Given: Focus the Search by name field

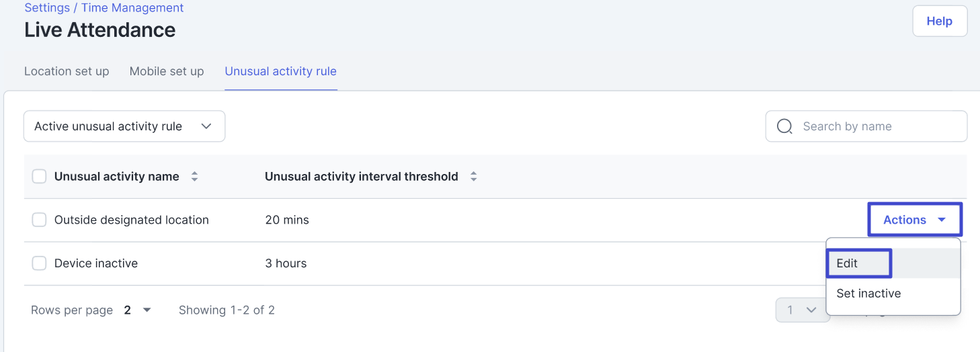Looking at the screenshot, I should pyautogui.click(x=874, y=126).
